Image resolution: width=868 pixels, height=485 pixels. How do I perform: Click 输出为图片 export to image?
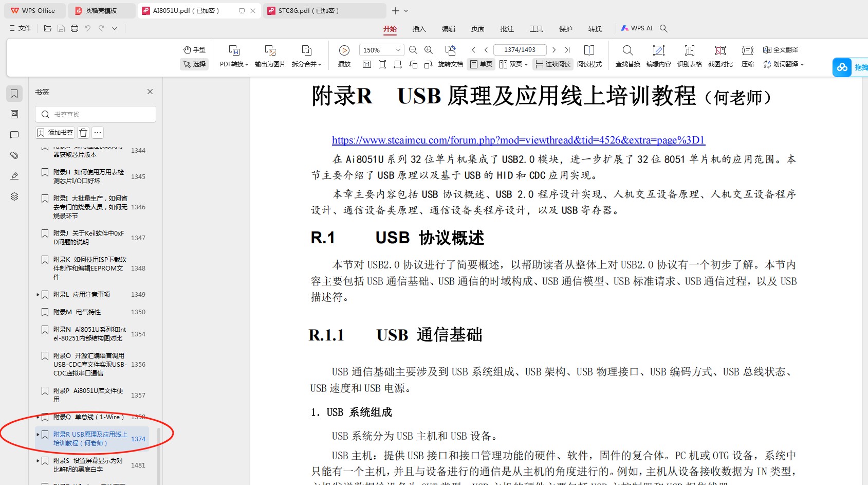pos(270,56)
